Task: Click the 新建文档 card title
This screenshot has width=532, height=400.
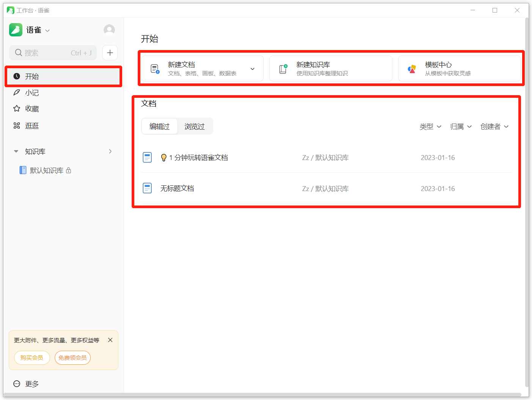Action: point(181,65)
